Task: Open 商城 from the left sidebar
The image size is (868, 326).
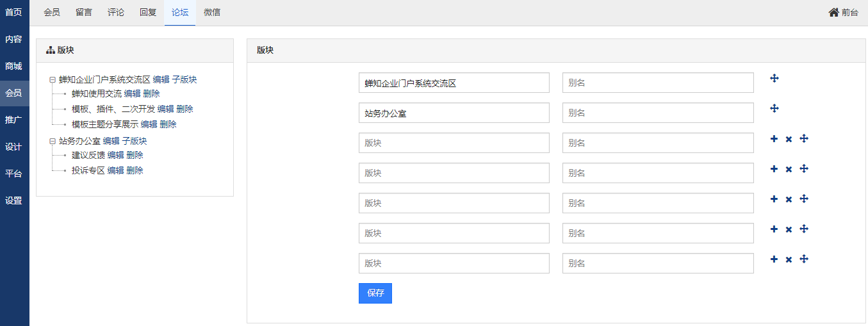Action: (x=13, y=66)
